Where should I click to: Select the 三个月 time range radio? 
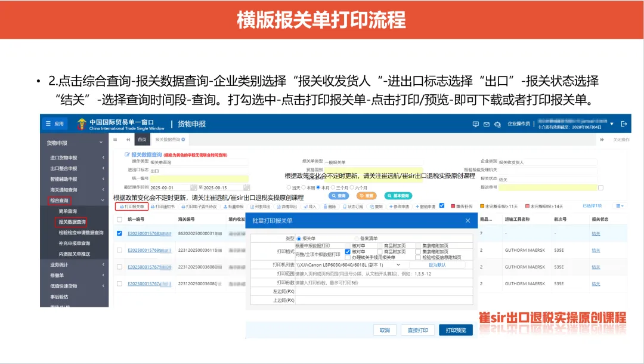tap(333, 187)
